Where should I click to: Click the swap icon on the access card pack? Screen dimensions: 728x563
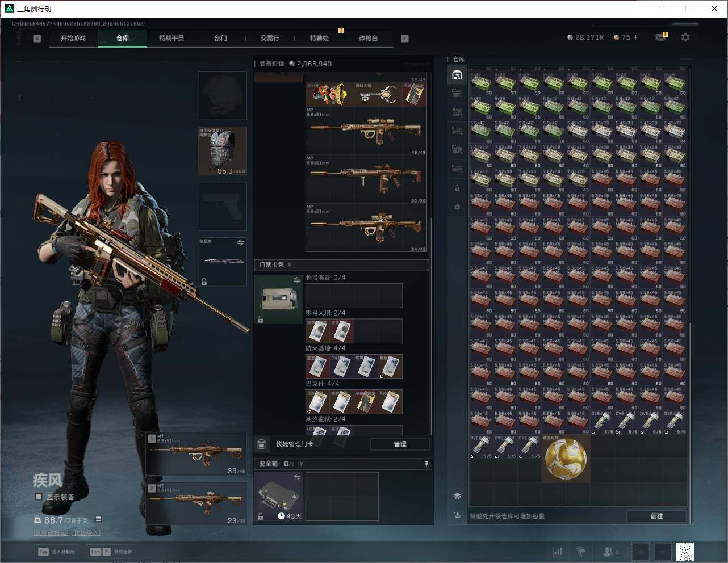coord(296,280)
